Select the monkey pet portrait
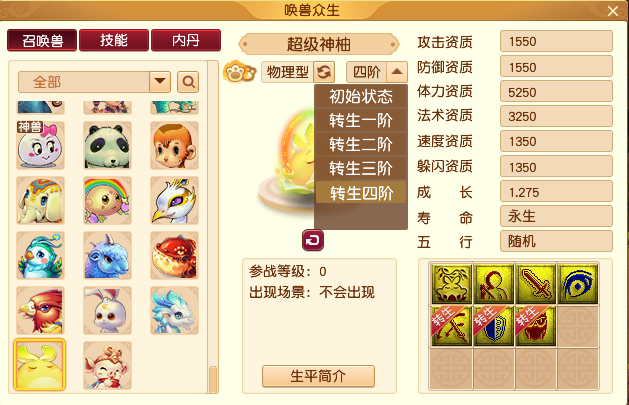The width and height of the screenshot is (629, 405). [x=174, y=146]
